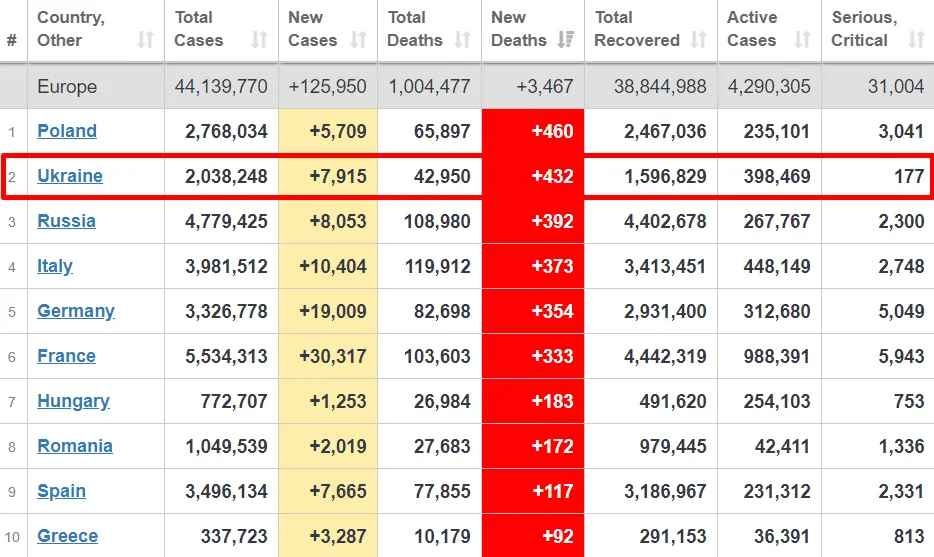Select Romania total deaths 27,683
The height and width of the screenshot is (557, 934).
point(442,446)
